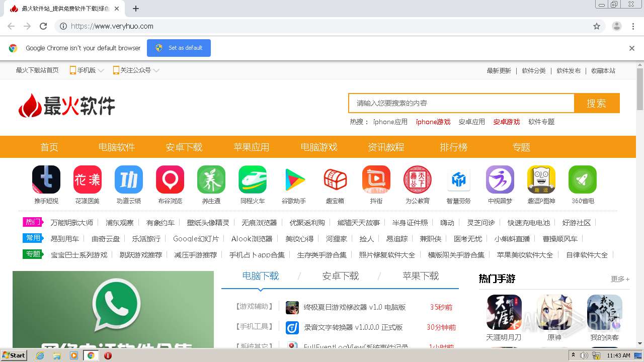Open the 同程火车 app icon
The height and width of the screenshot is (362, 644).
tap(253, 179)
